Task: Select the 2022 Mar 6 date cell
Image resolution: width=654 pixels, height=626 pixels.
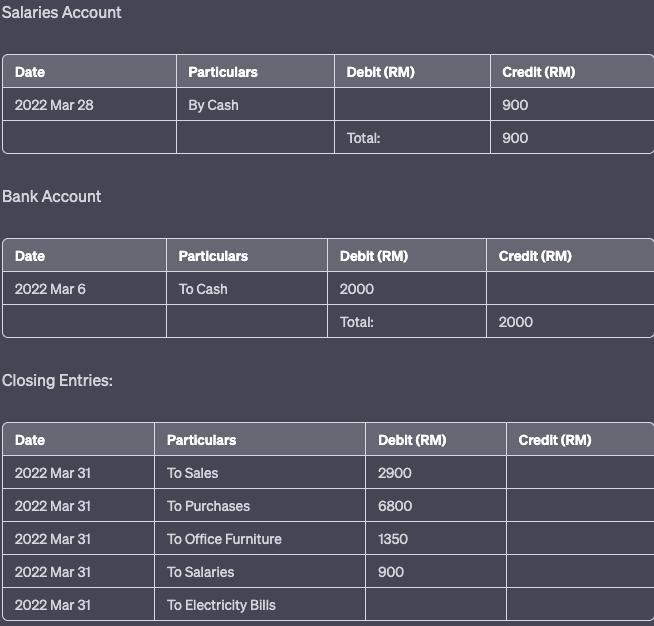Action: pos(84,289)
